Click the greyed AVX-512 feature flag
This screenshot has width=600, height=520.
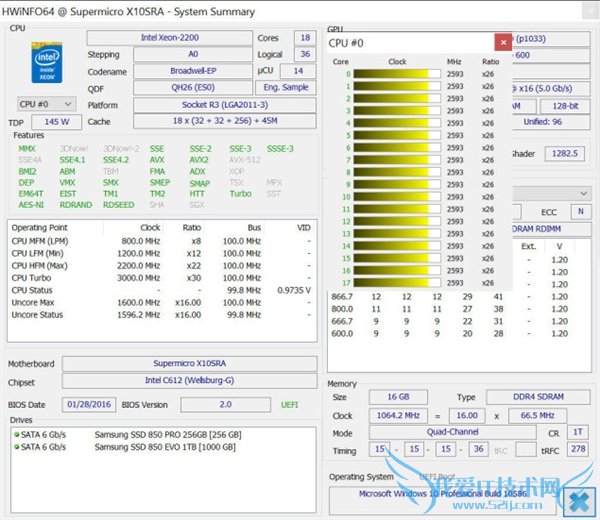click(245, 160)
